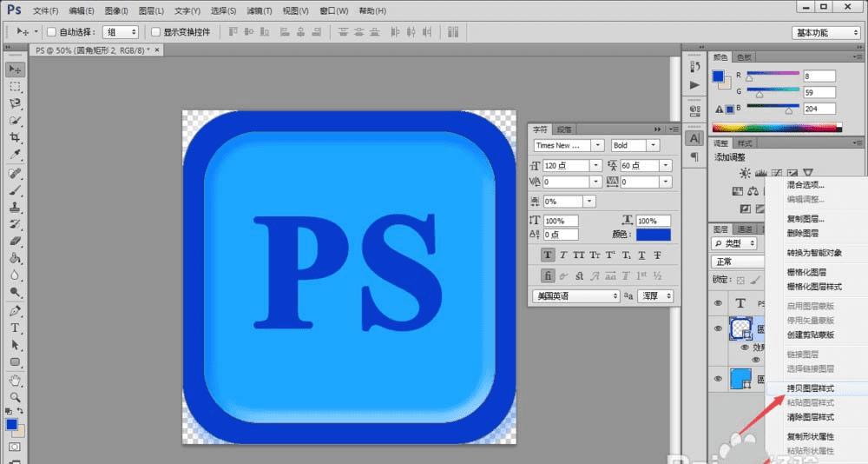Hide the bottom blue shape layer's eye icon
Viewport: 868px width, 464px height.
(x=718, y=379)
